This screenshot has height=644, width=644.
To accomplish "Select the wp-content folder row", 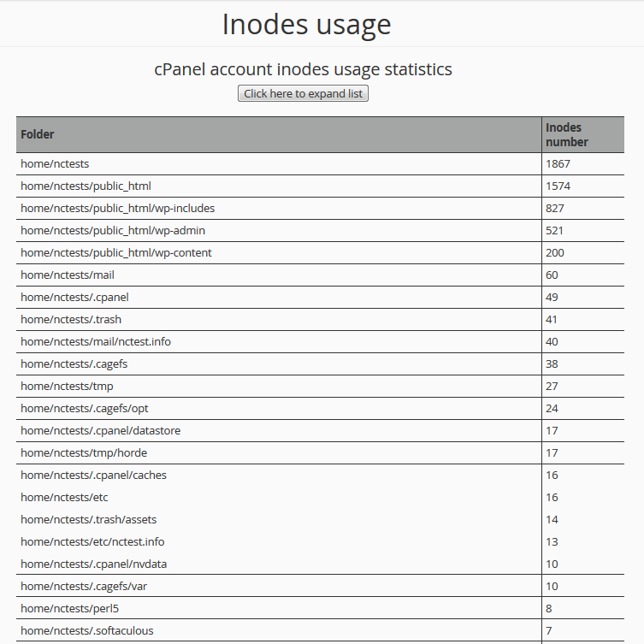I will [x=321, y=252].
